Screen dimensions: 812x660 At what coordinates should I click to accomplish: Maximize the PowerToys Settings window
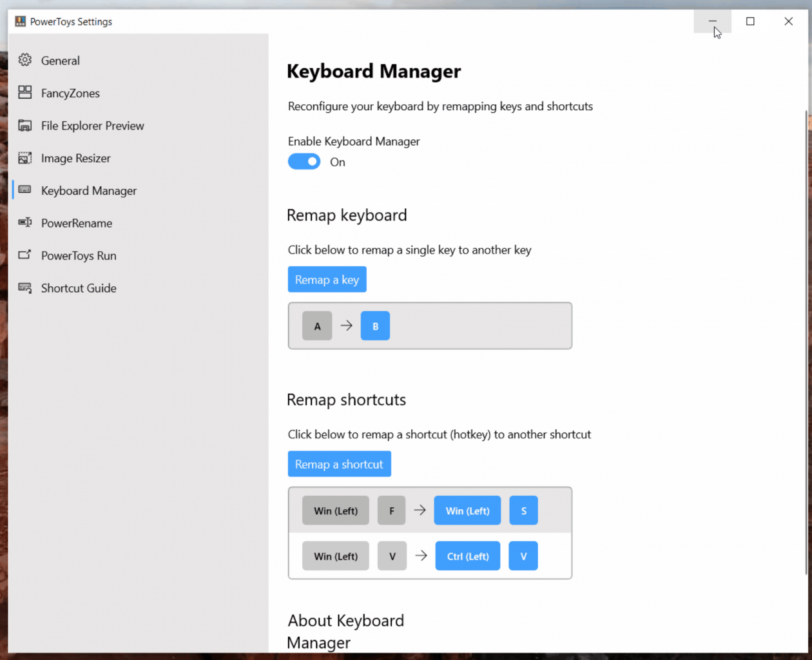click(x=750, y=21)
